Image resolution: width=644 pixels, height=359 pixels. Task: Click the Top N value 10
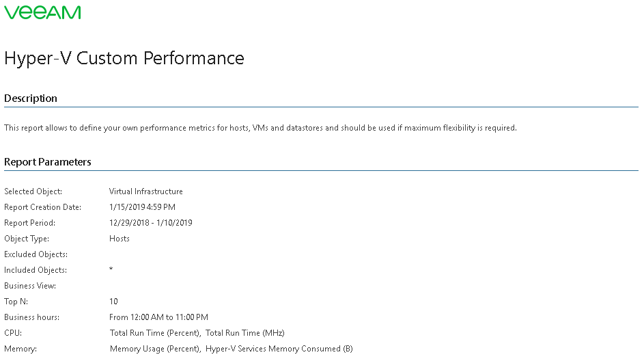point(113,302)
